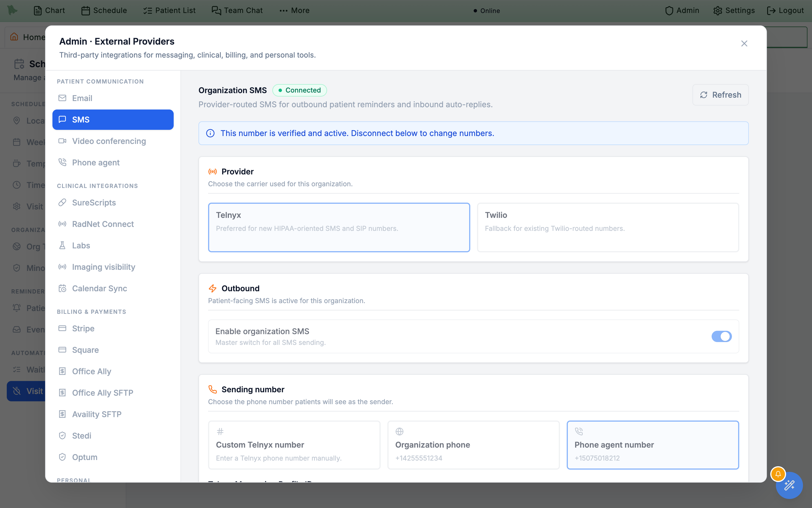Open Team Chat
Screen dimensions: 812x508
(237, 10)
